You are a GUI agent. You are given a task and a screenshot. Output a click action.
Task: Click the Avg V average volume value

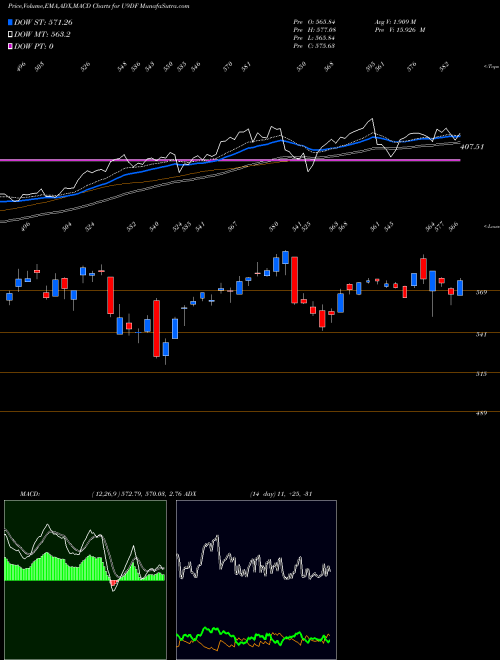[x=395, y=22]
